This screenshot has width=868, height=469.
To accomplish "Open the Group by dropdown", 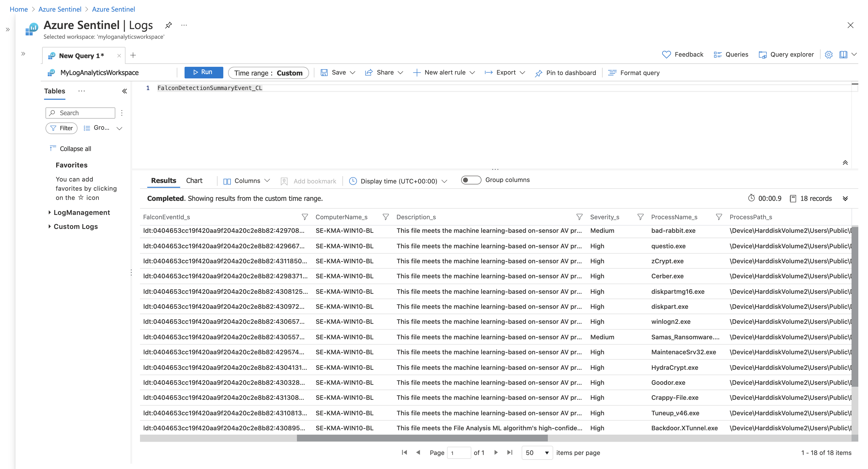I will point(103,128).
